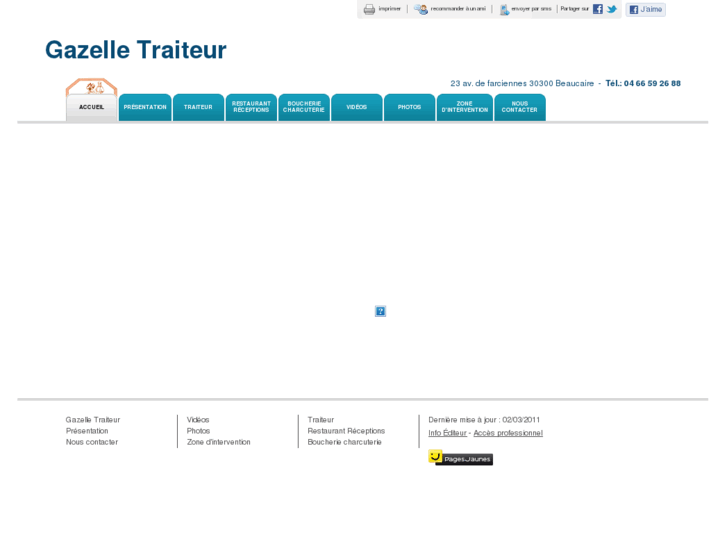Click the imprimer text link

(389, 9)
